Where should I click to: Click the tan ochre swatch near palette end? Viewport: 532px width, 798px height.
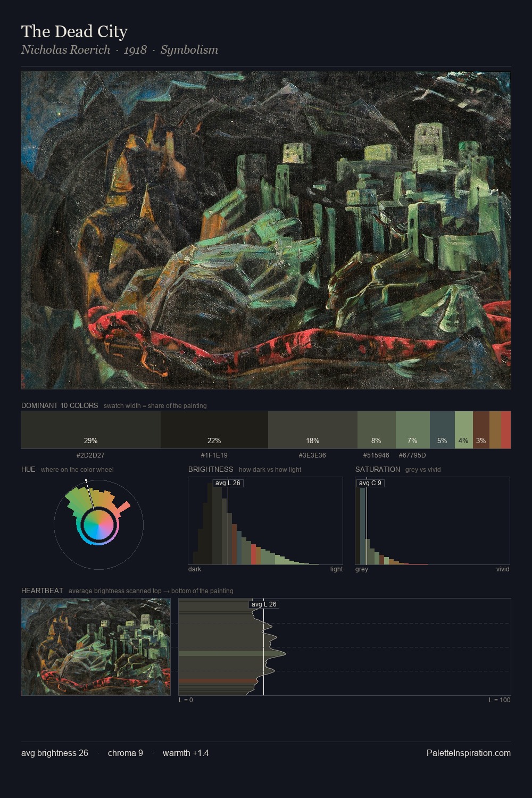click(495, 429)
